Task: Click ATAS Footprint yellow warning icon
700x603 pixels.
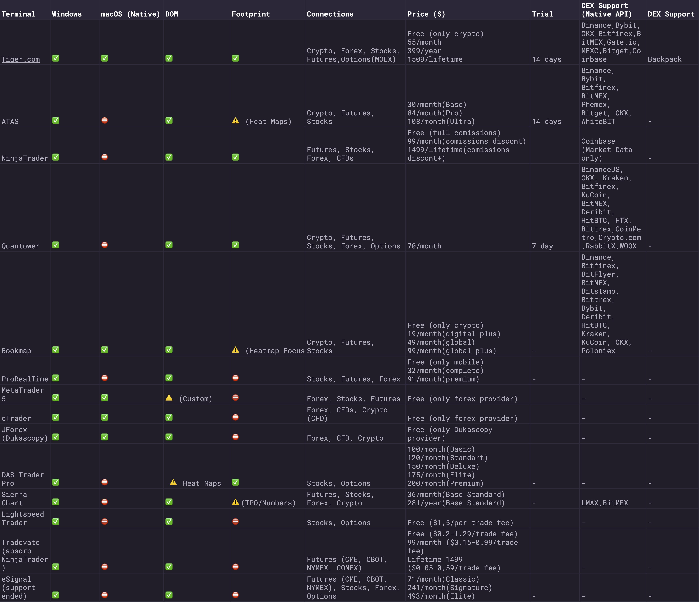Action: pos(235,121)
